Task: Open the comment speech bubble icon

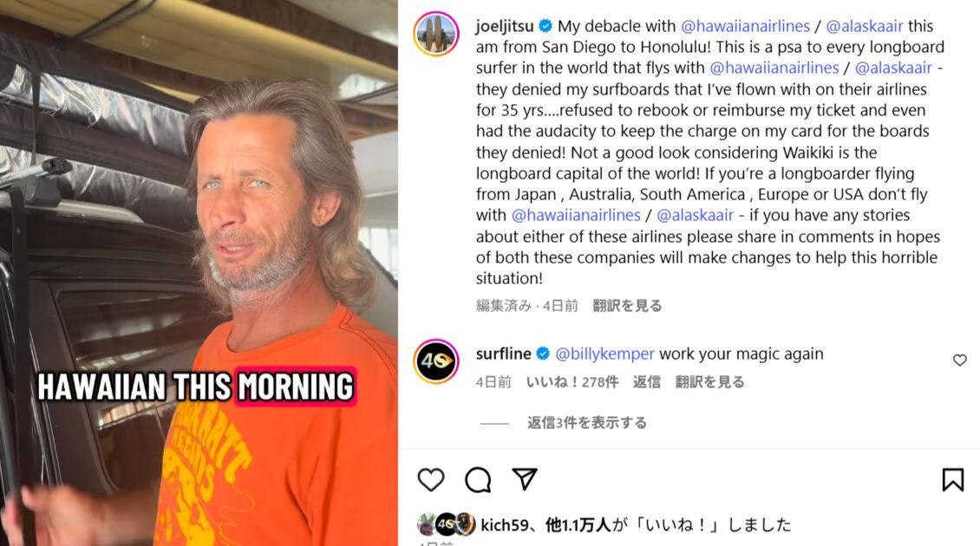Action: 478,480
